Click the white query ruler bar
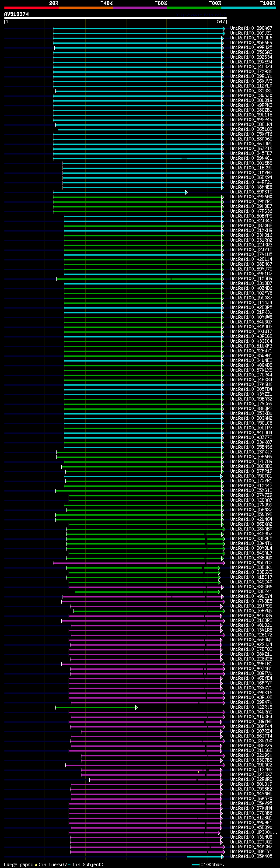Viewport: 280px width, 868px height. [115, 18]
